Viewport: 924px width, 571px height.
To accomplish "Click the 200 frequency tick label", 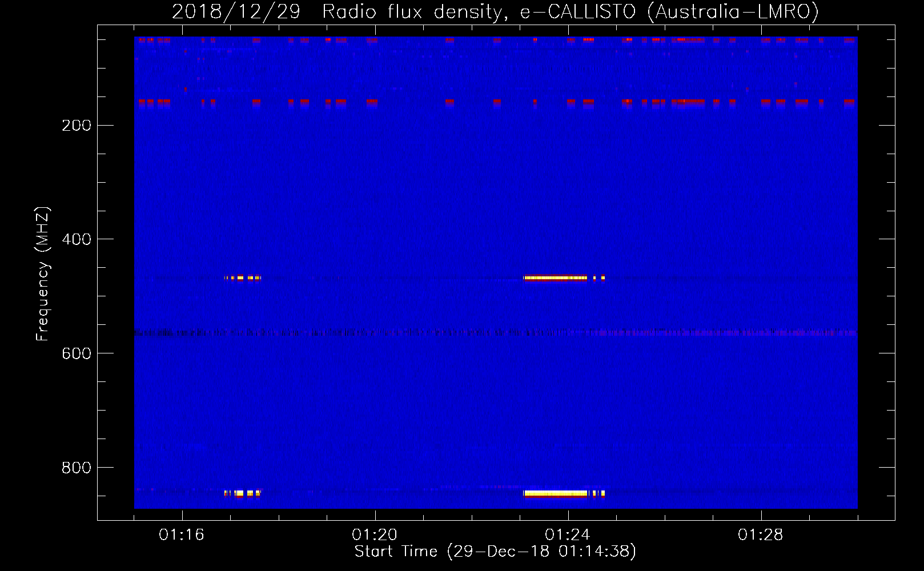I will (77, 126).
